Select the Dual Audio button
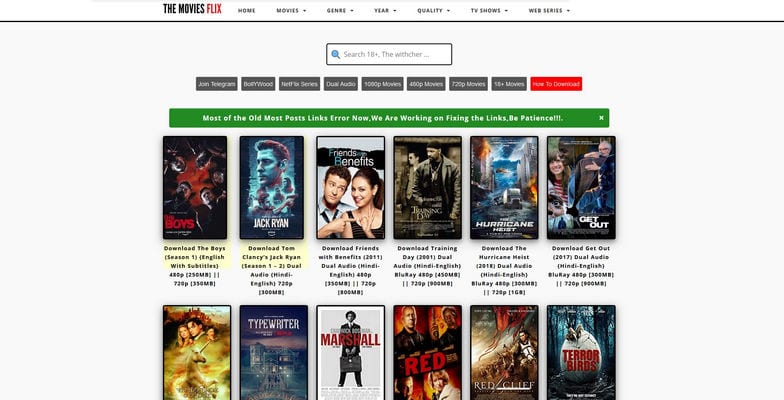The height and width of the screenshot is (400, 784). [x=341, y=84]
